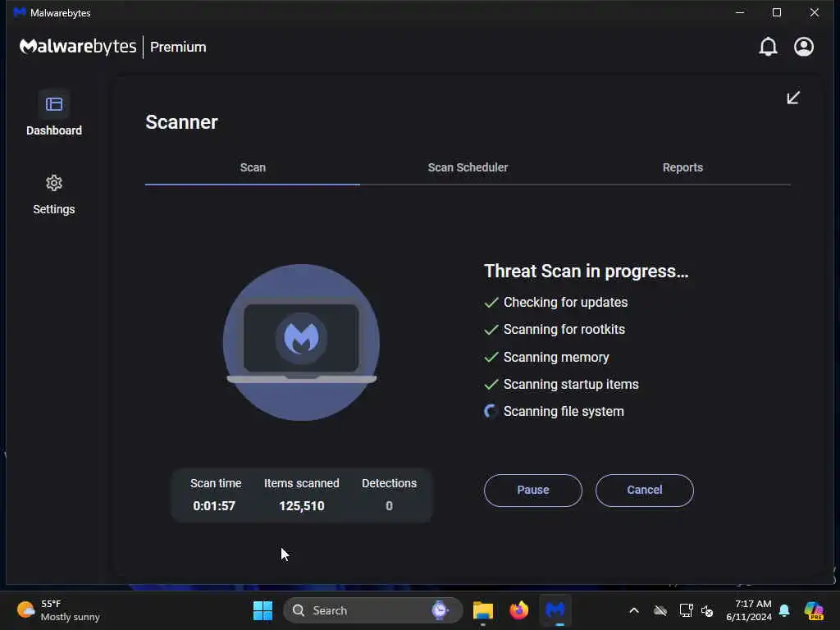Close the Malwarebytes window

coord(815,12)
